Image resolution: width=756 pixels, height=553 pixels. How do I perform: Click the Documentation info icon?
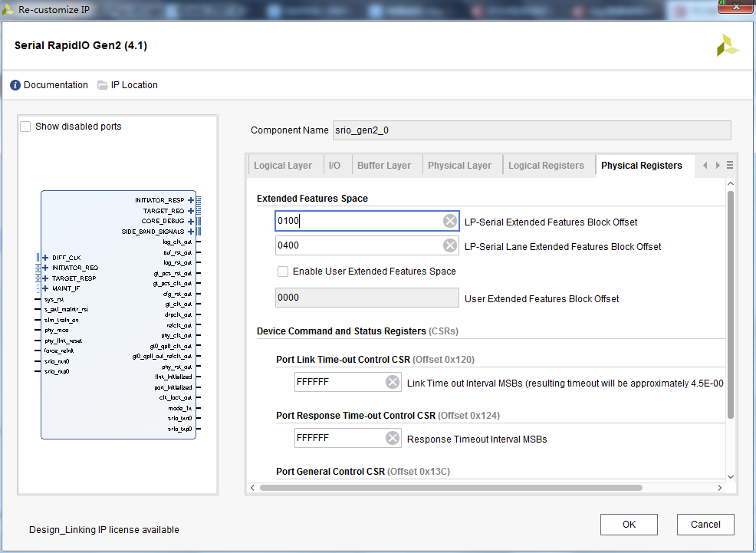[x=15, y=85]
